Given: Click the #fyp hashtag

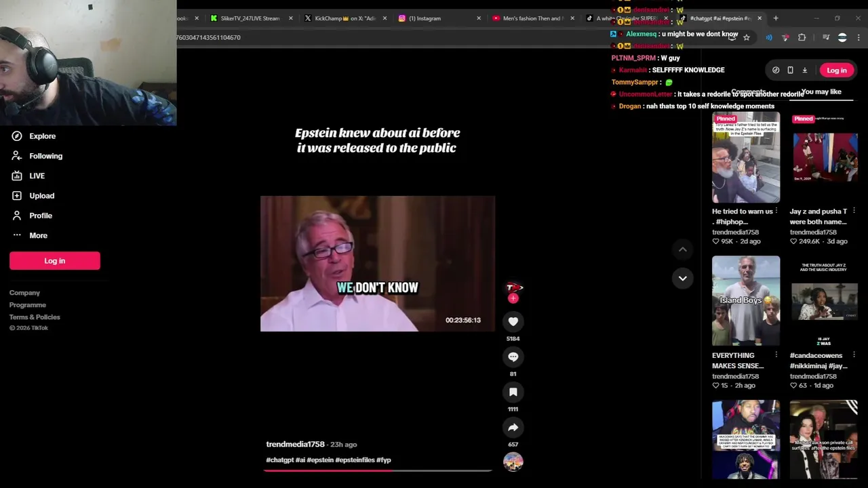Looking at the screenshot, I should (x=384, y=460).
